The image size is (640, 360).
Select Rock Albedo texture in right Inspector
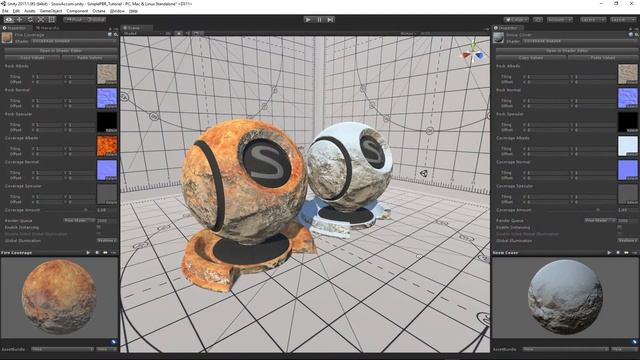[x=628, y=74]
